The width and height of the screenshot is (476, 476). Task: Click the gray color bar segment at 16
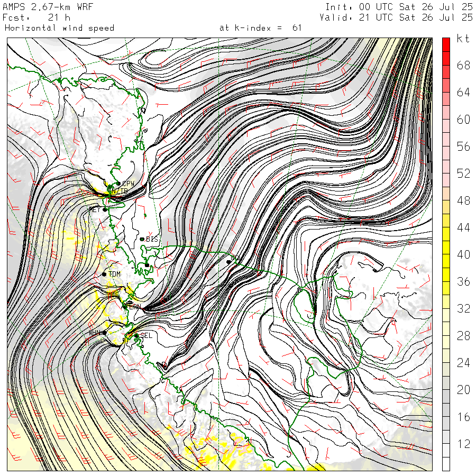coord(446,410)
